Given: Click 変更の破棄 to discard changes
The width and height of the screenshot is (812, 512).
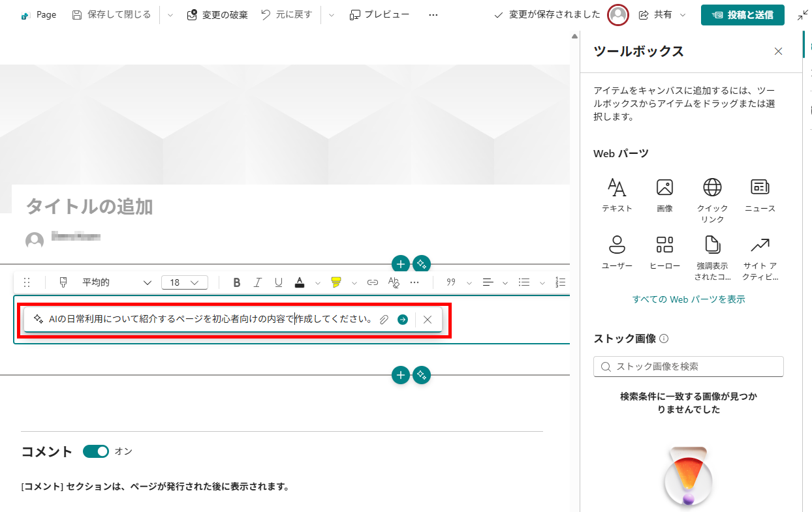Looking at the screenshot, I should 217,14.
